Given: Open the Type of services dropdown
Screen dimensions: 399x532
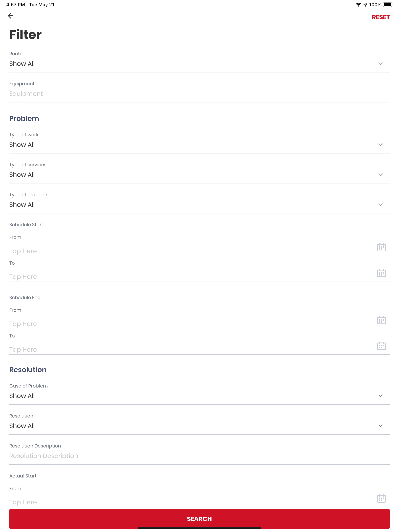Looking at the screenshot, I should [x=199, y=175].
